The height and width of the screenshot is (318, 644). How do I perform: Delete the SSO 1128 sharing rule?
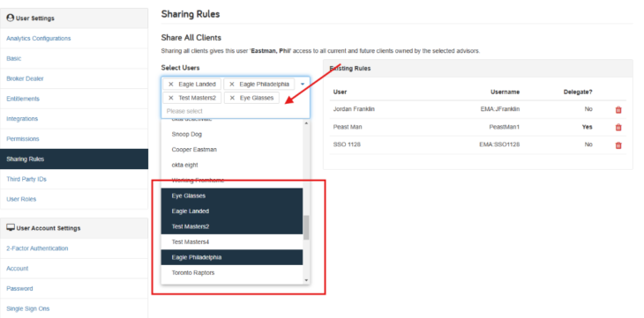618,145
